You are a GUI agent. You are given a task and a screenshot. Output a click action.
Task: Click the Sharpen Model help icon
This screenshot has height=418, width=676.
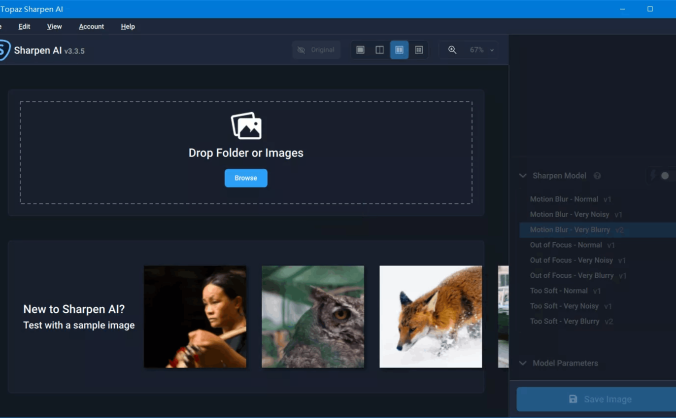[597, 176]
